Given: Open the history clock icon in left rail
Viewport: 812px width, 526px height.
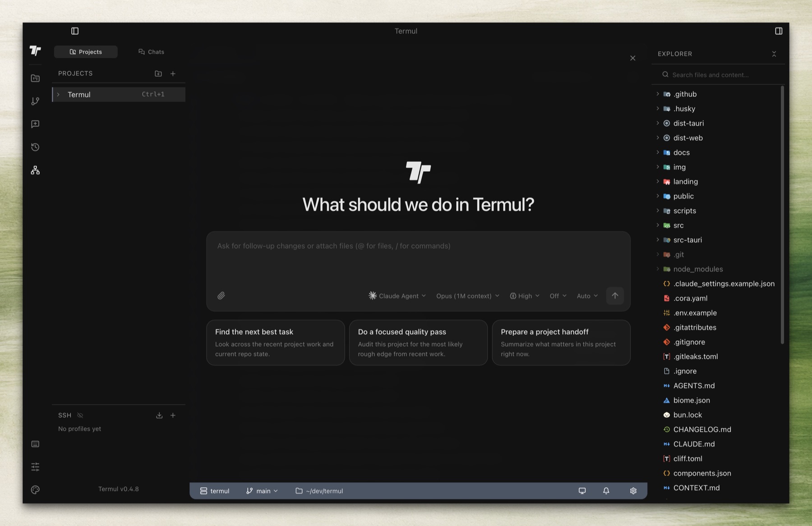Looking at the screenshot, I should [x=35, y=147].
